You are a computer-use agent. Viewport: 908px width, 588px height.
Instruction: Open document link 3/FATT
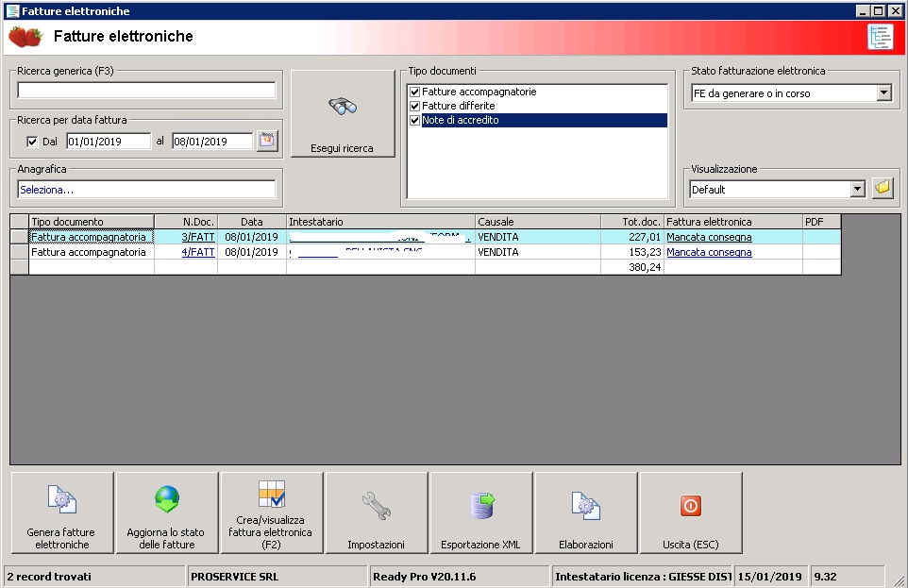(x=198, y=237)
